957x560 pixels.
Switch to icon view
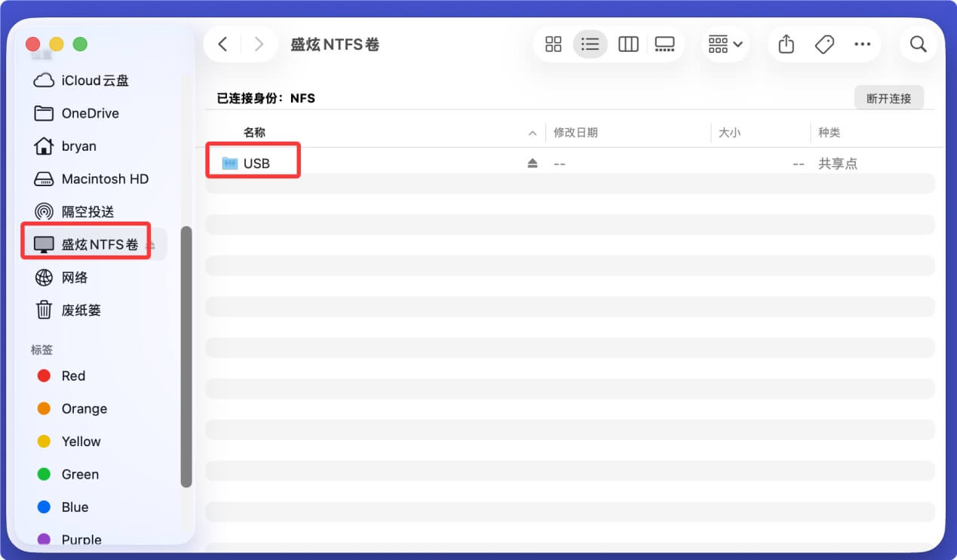tap(553, 44)
